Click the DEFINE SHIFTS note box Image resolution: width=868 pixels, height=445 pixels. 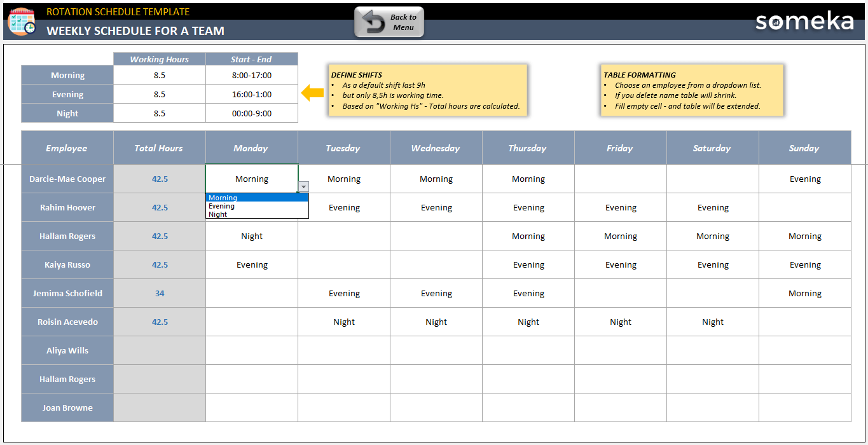[x=428, y=90]
